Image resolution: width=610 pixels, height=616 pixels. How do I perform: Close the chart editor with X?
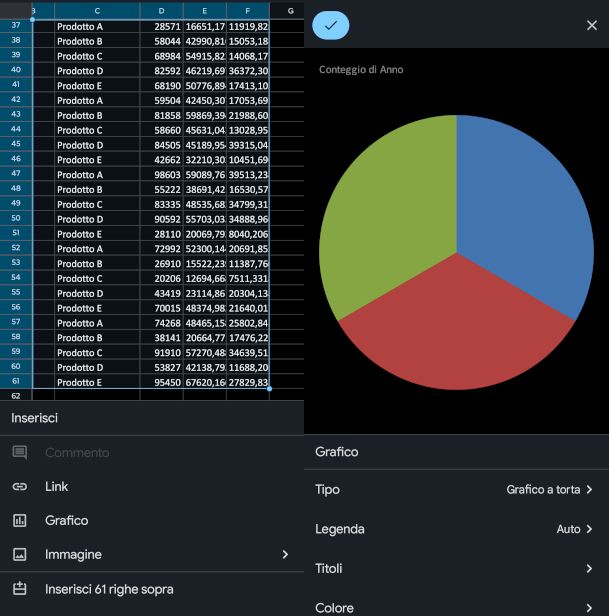coord(592,26)
